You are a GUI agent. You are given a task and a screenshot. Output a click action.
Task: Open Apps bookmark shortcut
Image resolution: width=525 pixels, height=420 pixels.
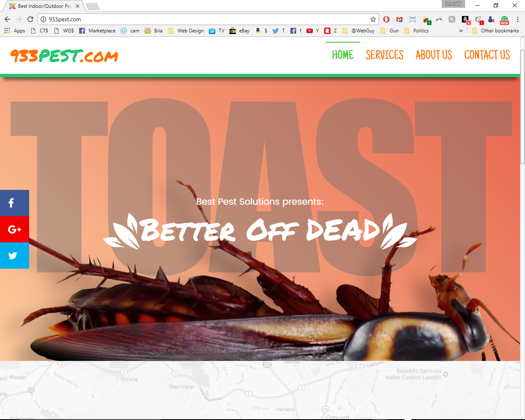pos(15,31)
